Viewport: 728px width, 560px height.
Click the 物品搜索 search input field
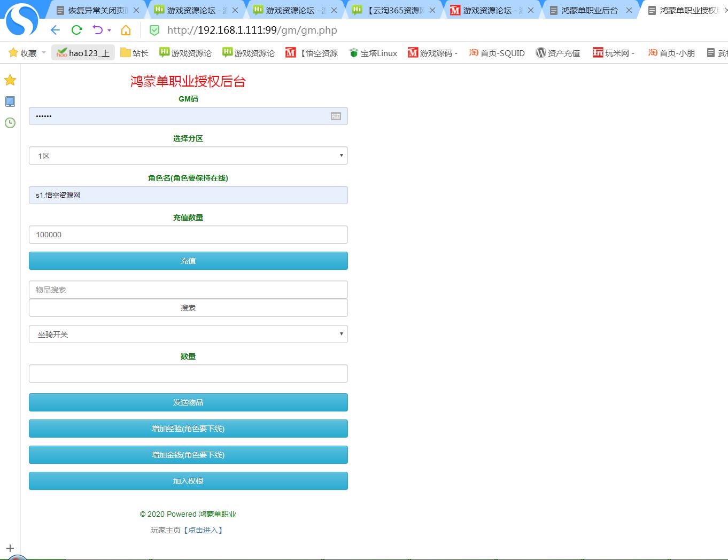(x=188, y=290)
